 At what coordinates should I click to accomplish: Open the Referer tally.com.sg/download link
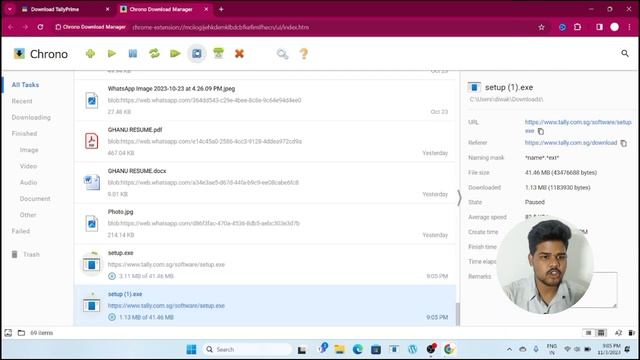point(571,143)
